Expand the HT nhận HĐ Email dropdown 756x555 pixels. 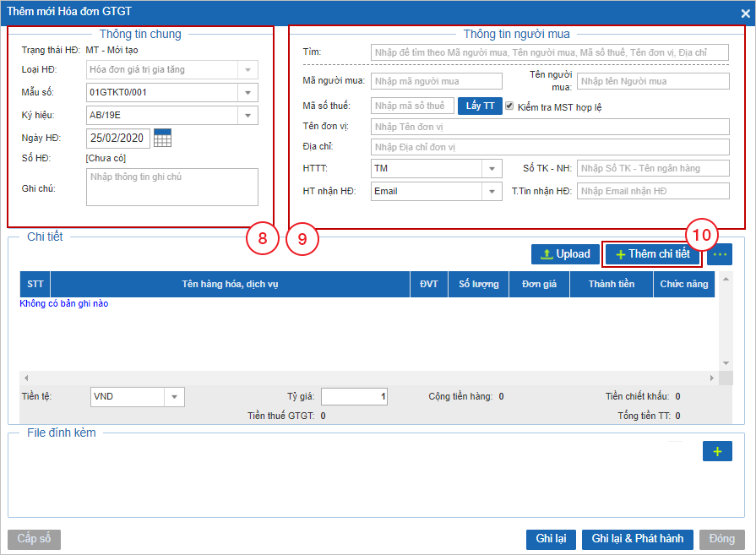492,192
